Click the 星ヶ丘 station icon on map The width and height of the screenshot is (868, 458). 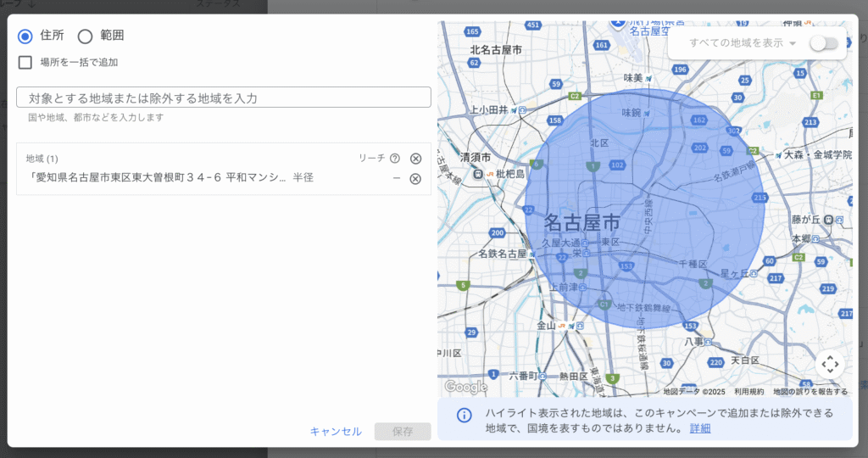point(754,274)
